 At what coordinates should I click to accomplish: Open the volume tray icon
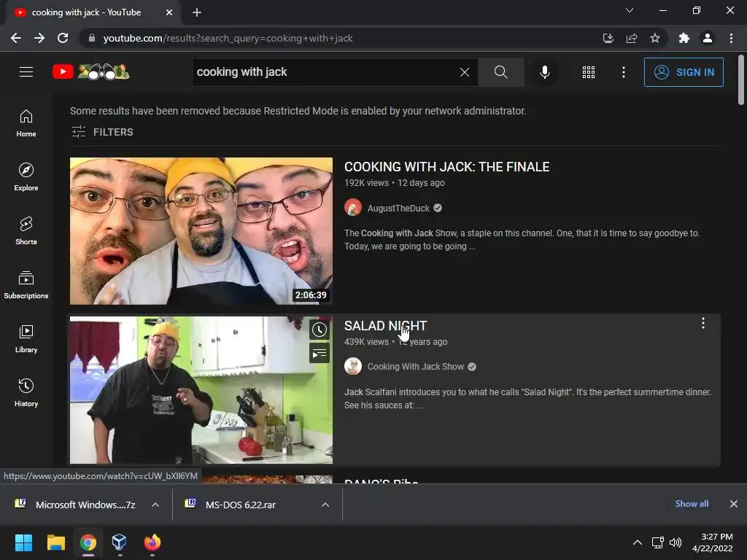click(x=676, y=542)
